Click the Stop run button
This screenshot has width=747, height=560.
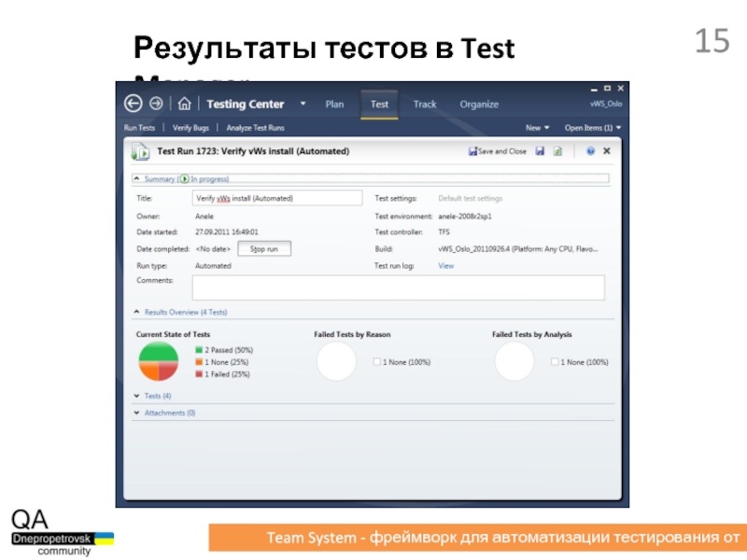point(264,248)
